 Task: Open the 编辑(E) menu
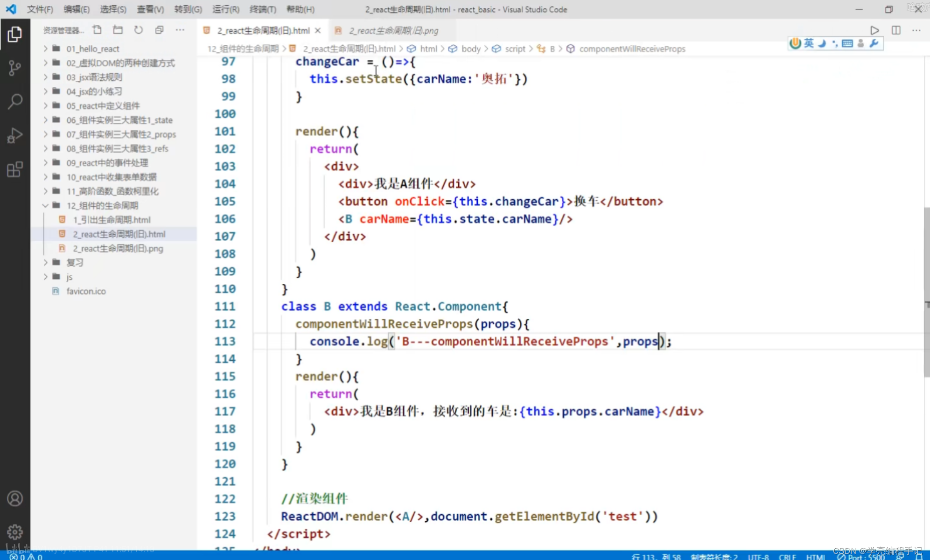[77, 9]
